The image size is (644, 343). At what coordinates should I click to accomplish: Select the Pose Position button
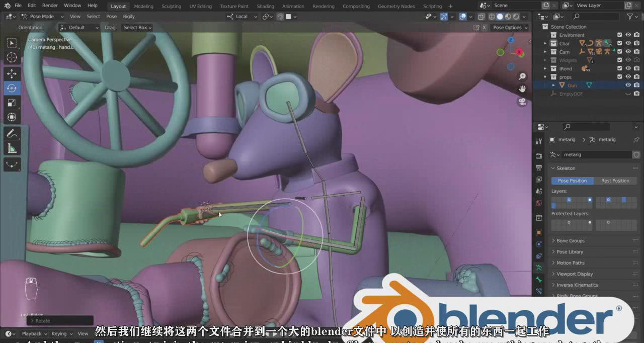coord(573,181)
